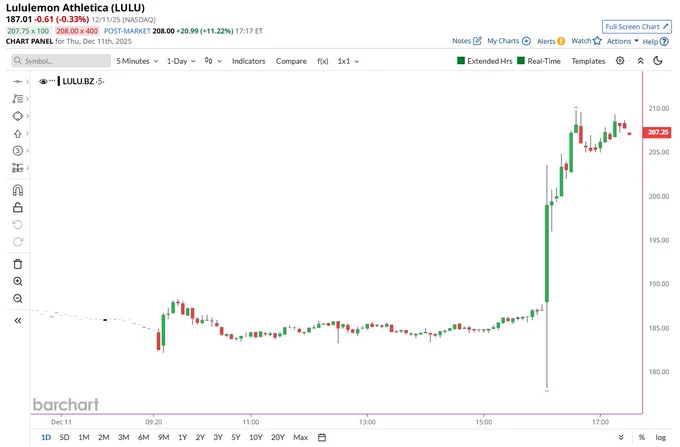Click the LULU.BZ series label
The width and height of the screenshot is (680, 447).
pyautogui.click(x=78, y=81)
